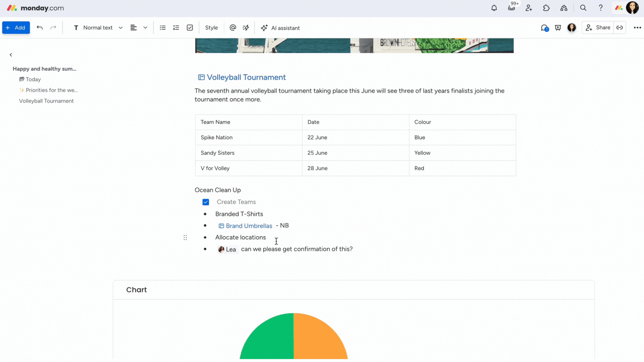Open the workspace tools icon
The image size is (644, 362).
coord(564,8)
